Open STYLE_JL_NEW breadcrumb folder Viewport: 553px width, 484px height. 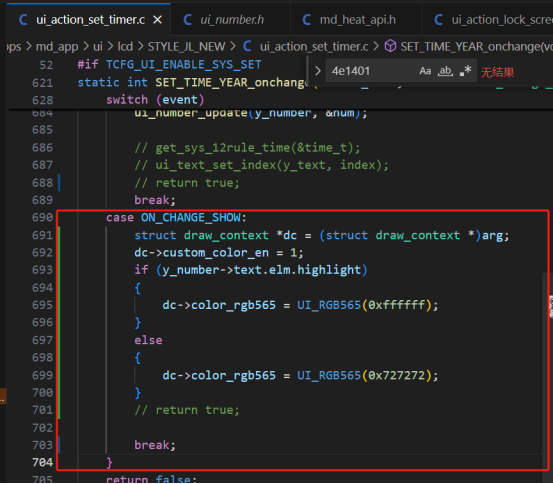[186, 47]
